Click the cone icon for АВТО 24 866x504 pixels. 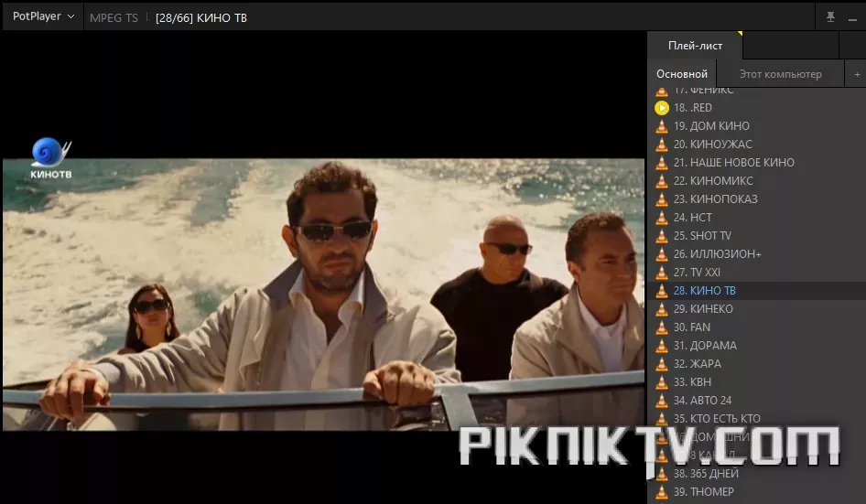(x=662, y=400)
